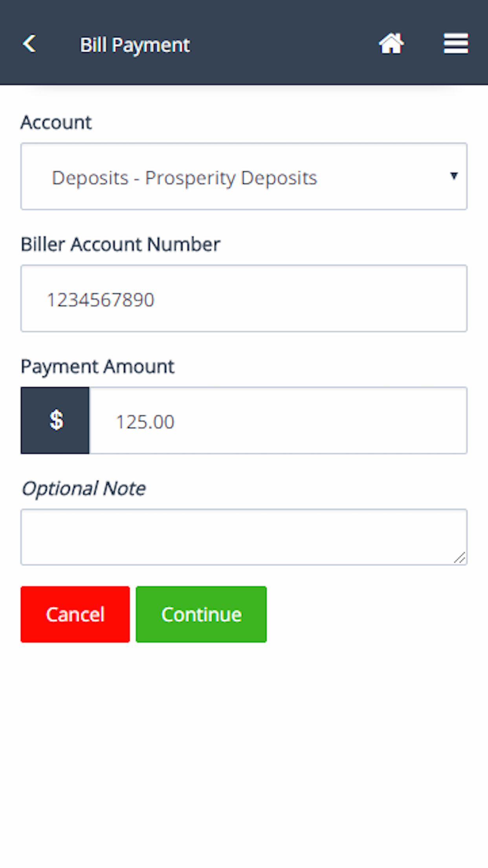Change account from Deposits - Prosperity Deposits
Screen dimensions: 488x868
(244, 177)
